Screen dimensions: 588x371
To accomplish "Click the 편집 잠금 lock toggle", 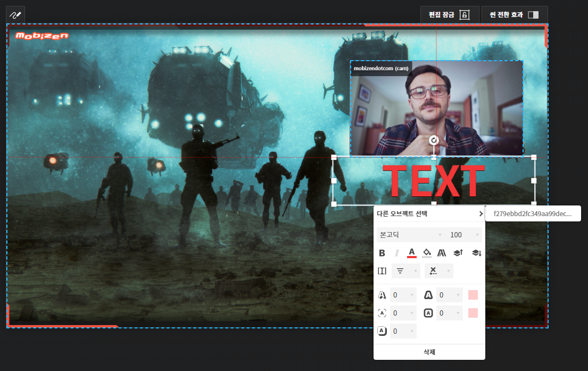I will tap(463, 15).
